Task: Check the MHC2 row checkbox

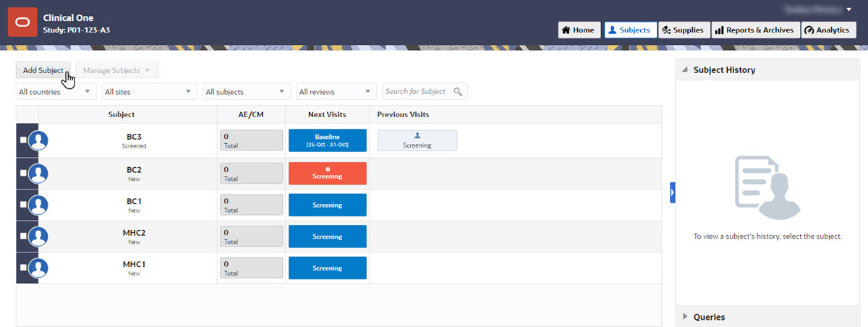Action: (x=23, y=236)
